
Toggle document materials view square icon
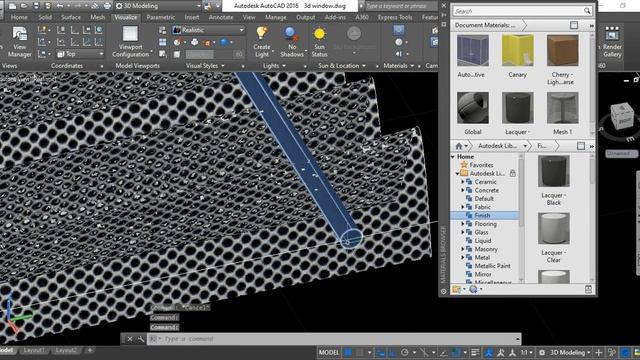[x=574, y=25]
